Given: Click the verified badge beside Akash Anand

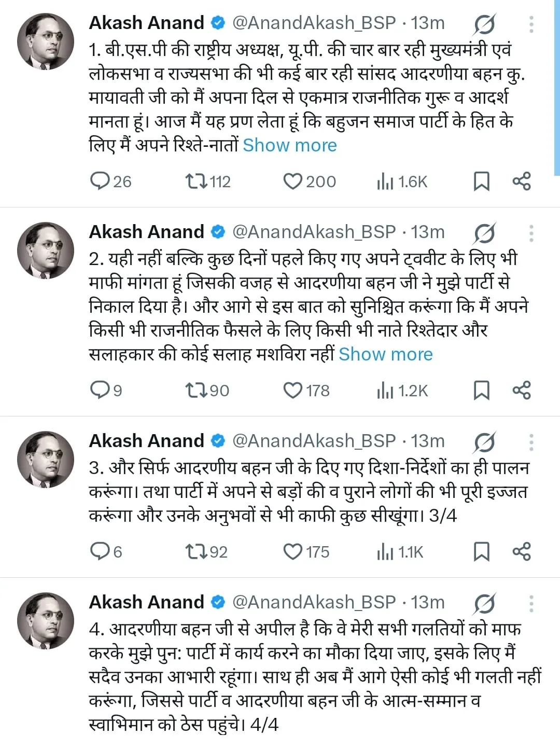Looking at the screenshot, I should 217,23.
